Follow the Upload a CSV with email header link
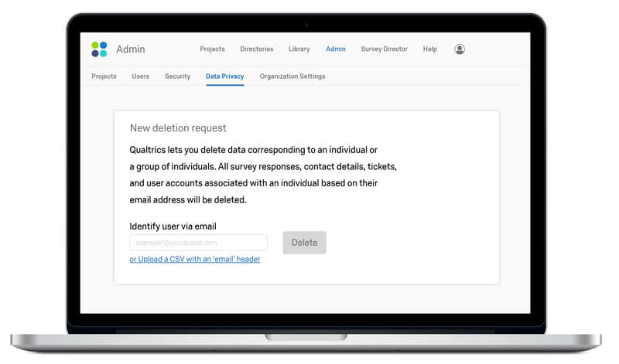 tap(195, 259)
